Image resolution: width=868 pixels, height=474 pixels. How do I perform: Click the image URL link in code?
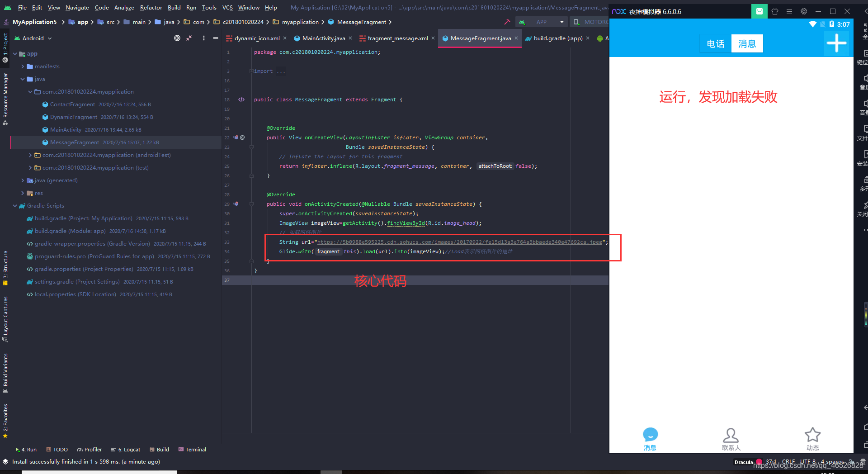tap(460, 242)
